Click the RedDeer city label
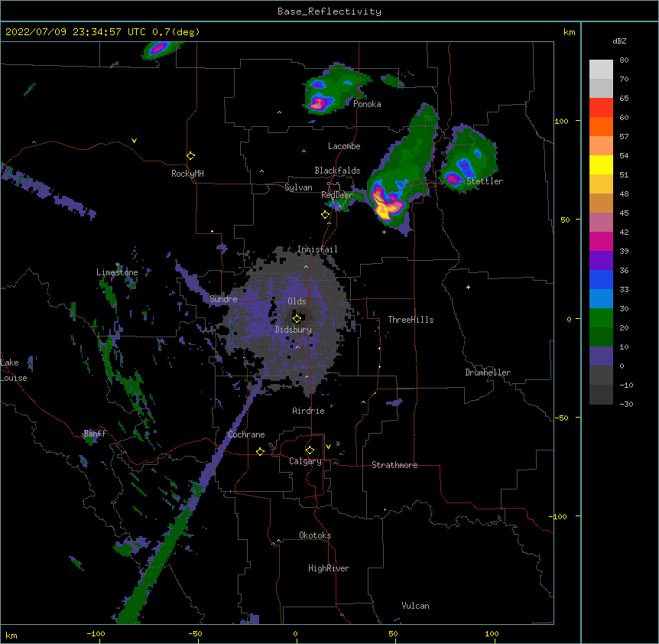 337,195
